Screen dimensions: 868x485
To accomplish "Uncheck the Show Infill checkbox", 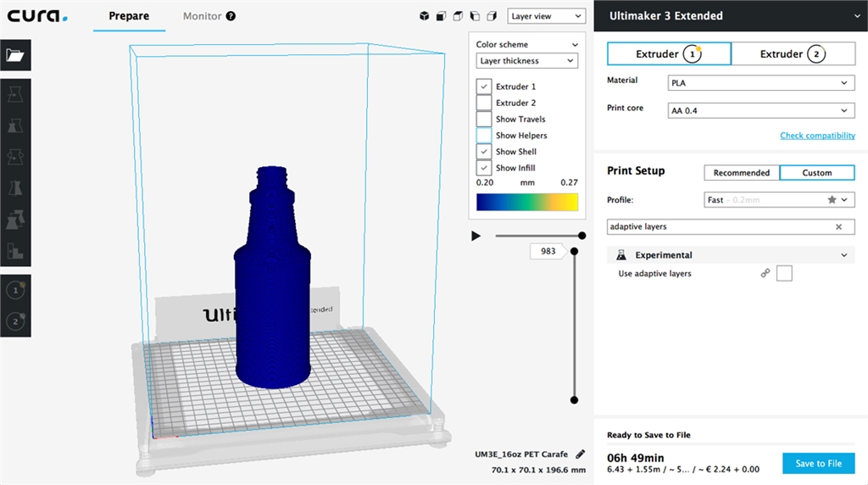I will point(483,168).
